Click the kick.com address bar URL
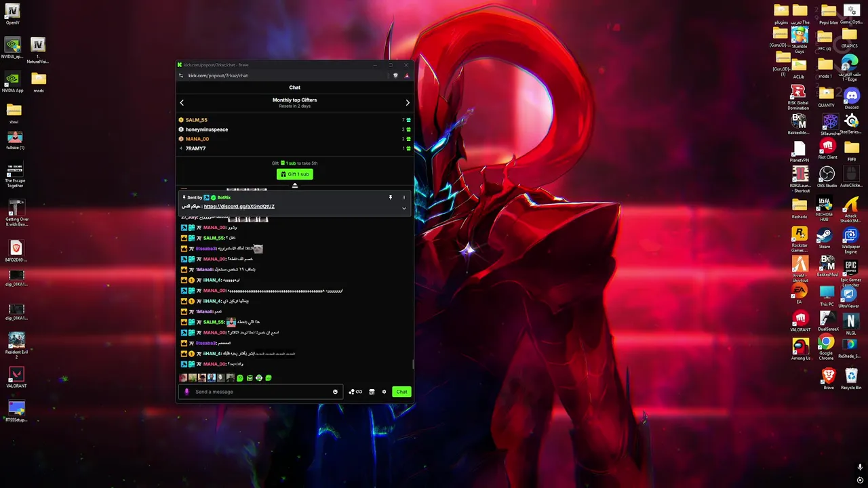This screenshot has height=488, width=868. [x=218, y=76]
